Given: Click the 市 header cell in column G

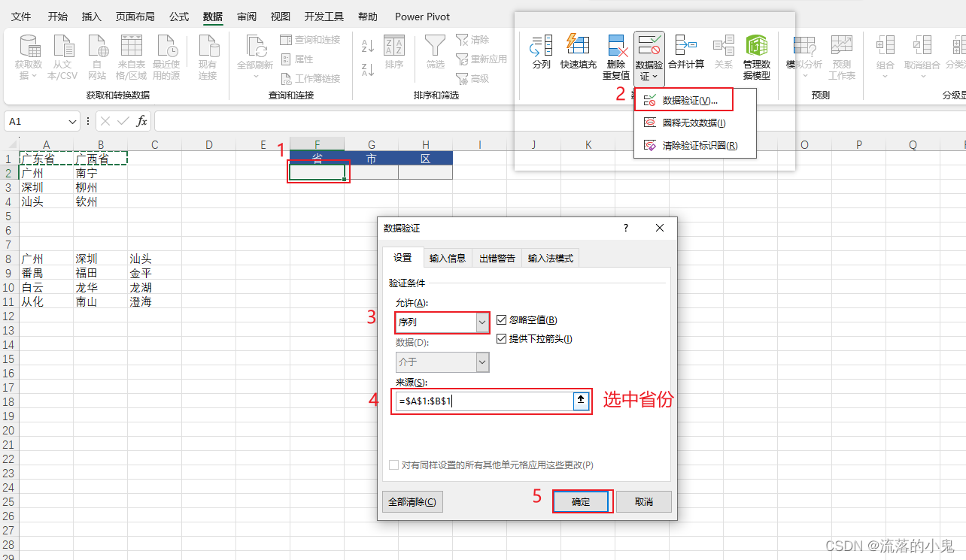Looking at the screenshot, I should pos(372,159).
